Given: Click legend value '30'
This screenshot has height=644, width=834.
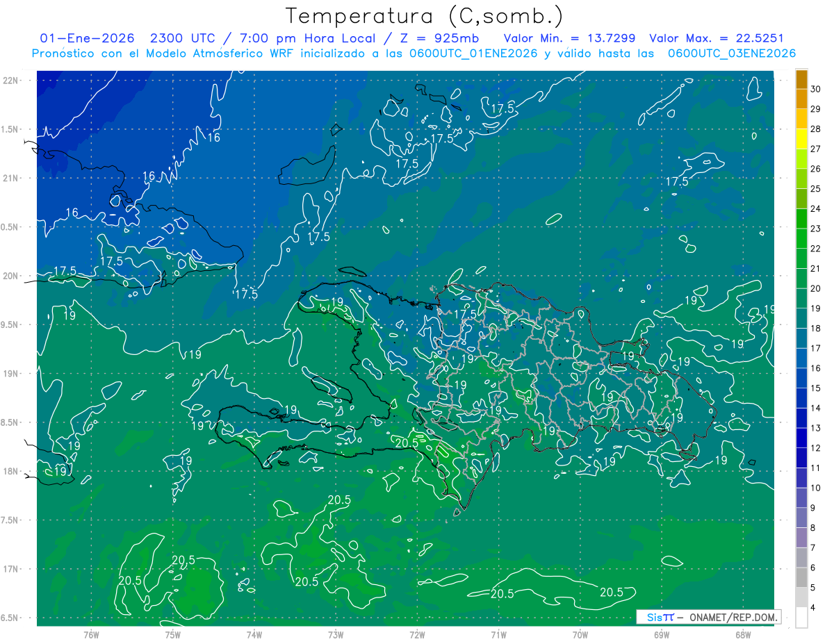Looking at the screenshot, I should 817,89.
